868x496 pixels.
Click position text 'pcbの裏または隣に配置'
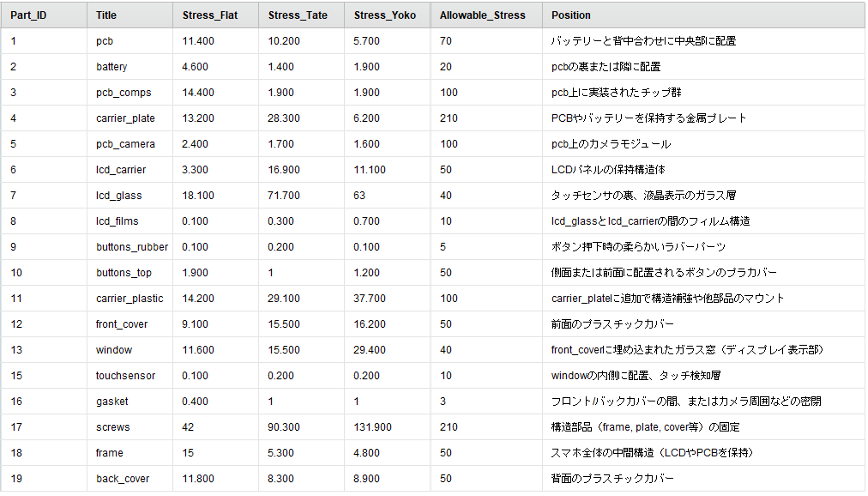(x=606, y=66)
